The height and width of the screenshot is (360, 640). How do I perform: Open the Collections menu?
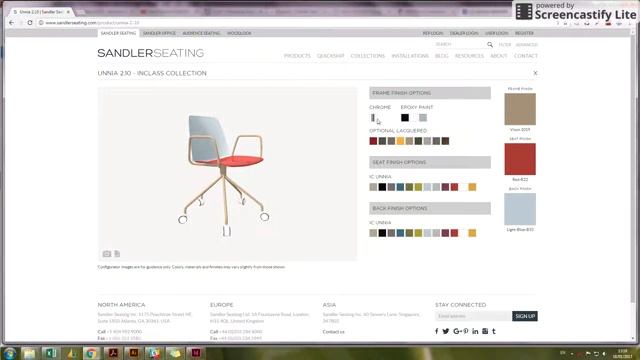pyautogui.click(x=368, y=56)
